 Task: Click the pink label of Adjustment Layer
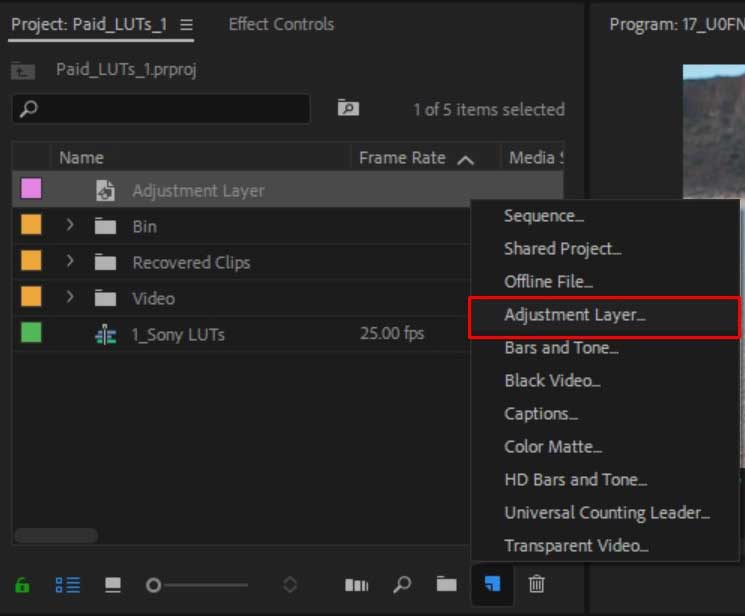[31, 189]
